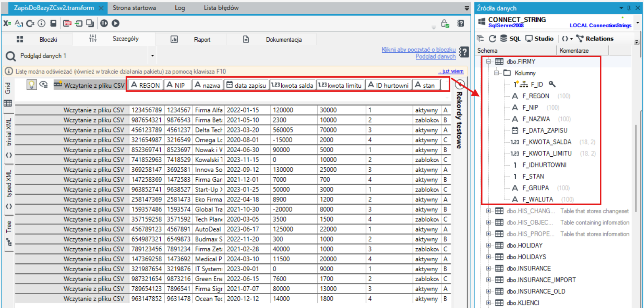Click the step-run icon left of play

pos(104,23)
